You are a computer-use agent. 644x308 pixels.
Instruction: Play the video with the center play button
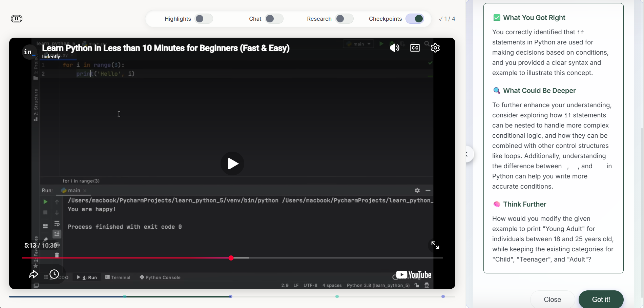coord(232,163)
